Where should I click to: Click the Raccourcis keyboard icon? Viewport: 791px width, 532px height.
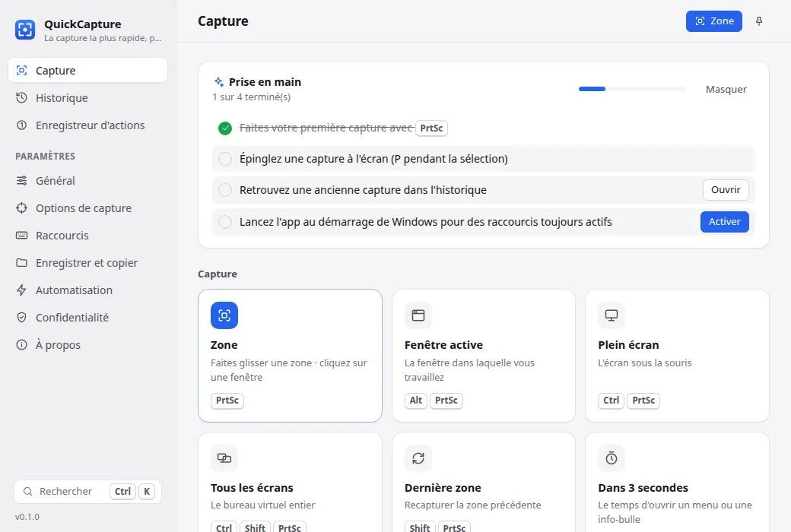[22, 236]
